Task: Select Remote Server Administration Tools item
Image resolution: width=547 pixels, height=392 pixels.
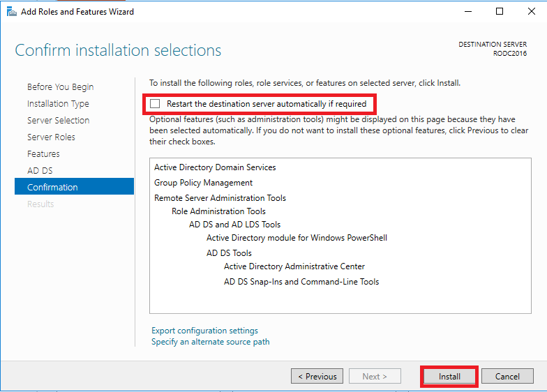Action: (x=220, y=198)
